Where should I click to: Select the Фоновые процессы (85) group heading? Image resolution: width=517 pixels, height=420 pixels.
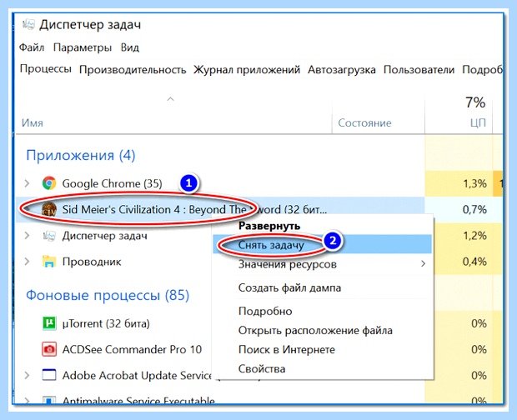click(x=108, y=295)
